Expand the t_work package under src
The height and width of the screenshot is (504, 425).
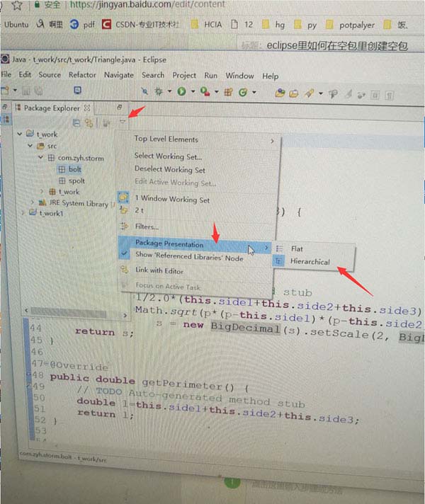point(42,191)
